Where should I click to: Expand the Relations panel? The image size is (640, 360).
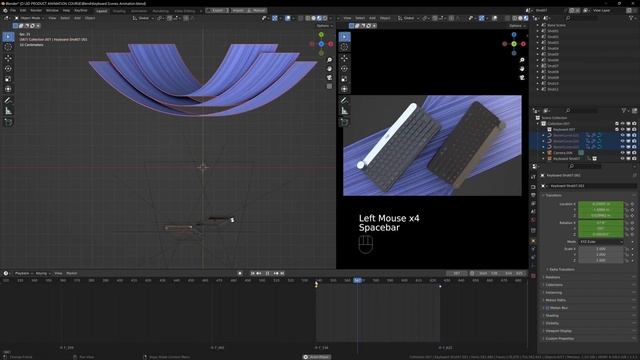(x=553, y=277)
